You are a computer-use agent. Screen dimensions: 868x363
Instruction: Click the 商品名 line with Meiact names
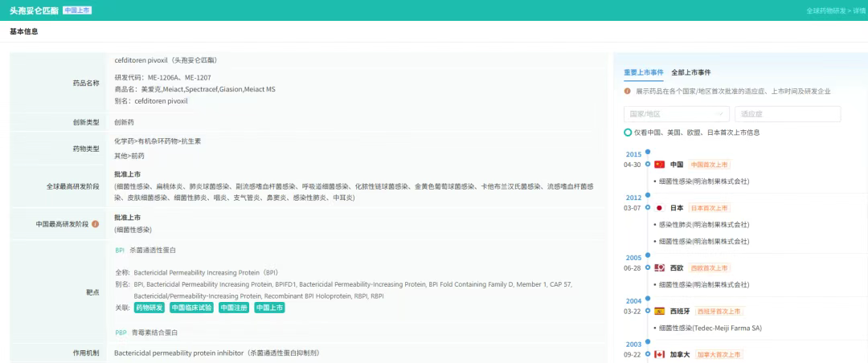(x=194, y=89)
